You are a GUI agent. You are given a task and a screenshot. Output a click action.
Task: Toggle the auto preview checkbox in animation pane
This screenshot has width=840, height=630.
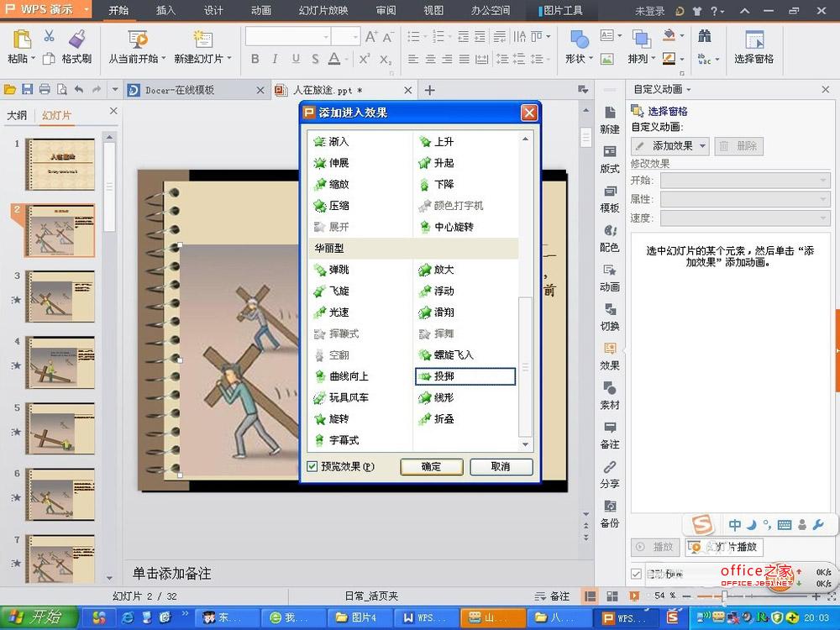tap(637, 574)
